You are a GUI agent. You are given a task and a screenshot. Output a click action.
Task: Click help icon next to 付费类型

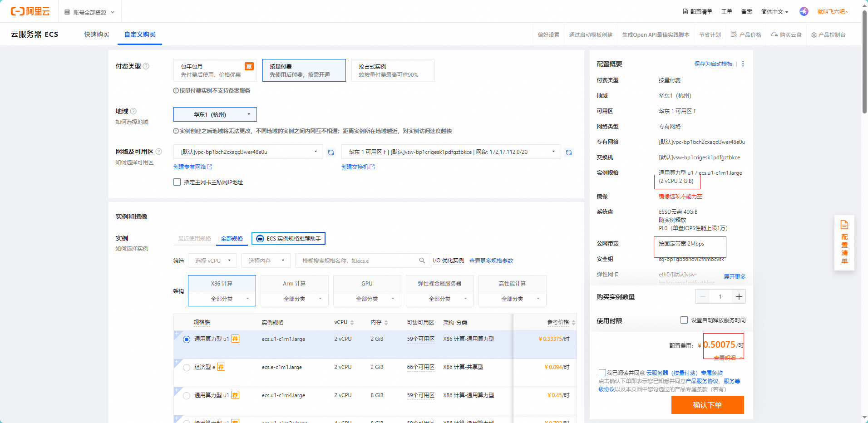coord(146,66)
